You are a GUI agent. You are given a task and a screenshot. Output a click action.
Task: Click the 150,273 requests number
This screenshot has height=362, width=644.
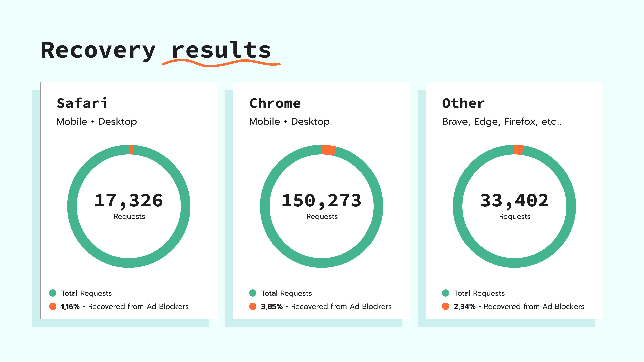322,201
